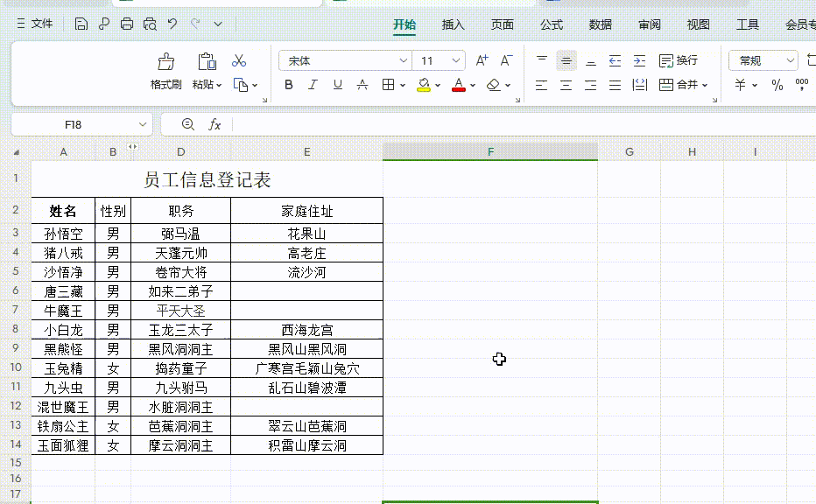Toggle top vertical alignment
816x504 pixels.
[x=542, y=61]
